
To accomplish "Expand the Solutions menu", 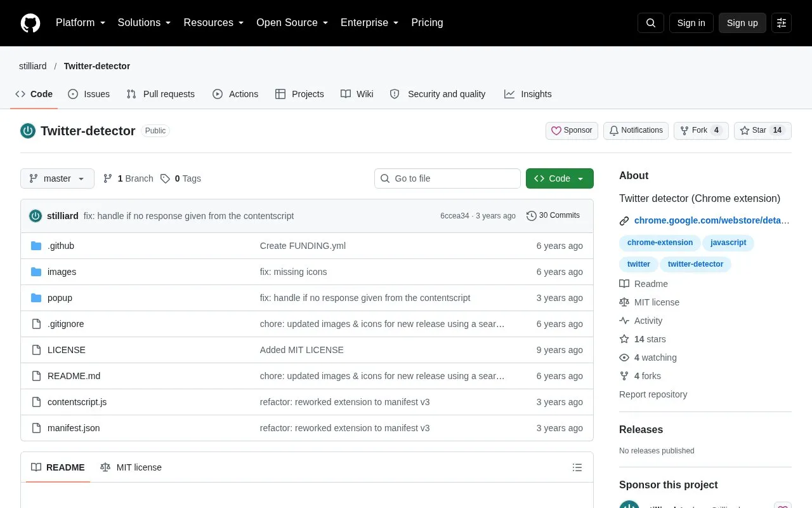I will (145, 23).
